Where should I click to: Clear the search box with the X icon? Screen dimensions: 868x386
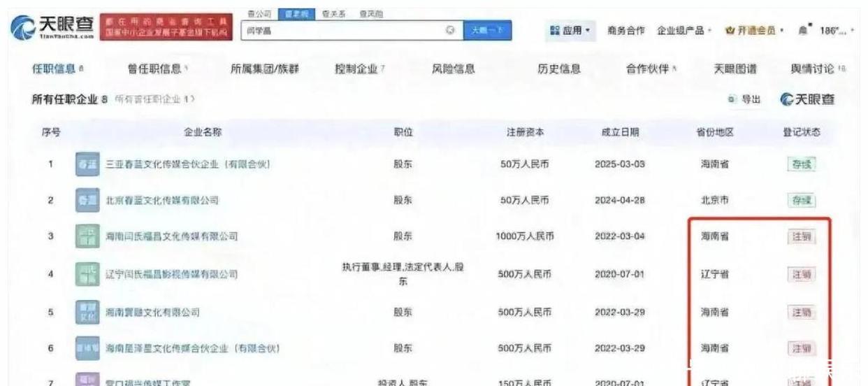pos(450,30)
